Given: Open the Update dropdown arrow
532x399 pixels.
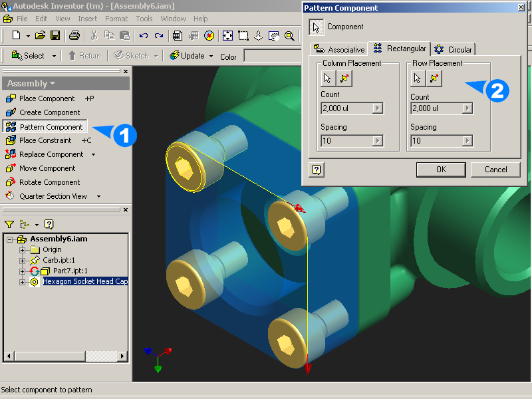Looking at the screenshot, I should (211, 56).
